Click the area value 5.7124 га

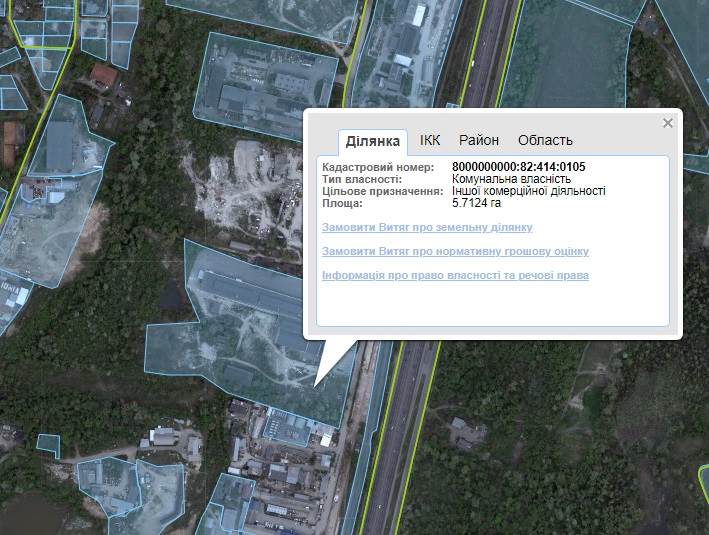477,203
